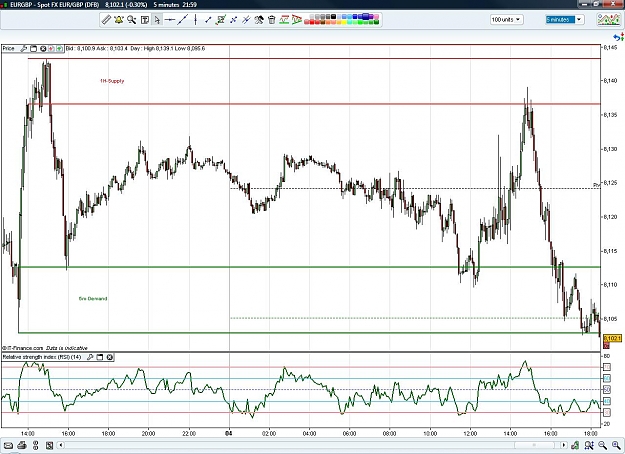Screen dimensions: 625x454
Task: Choose the diagonal trend line tool
Action: (x=183, y=20)
